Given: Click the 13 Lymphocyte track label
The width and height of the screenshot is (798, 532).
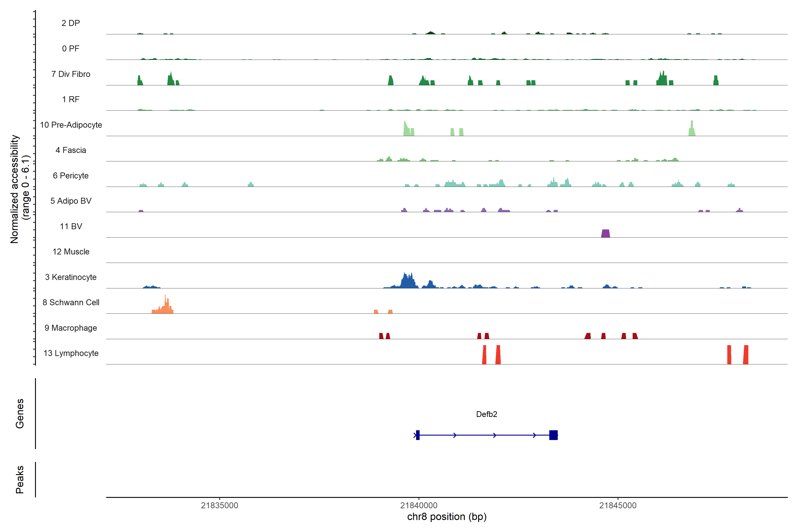Looking at the screenshot, I should tap(71, 353).
